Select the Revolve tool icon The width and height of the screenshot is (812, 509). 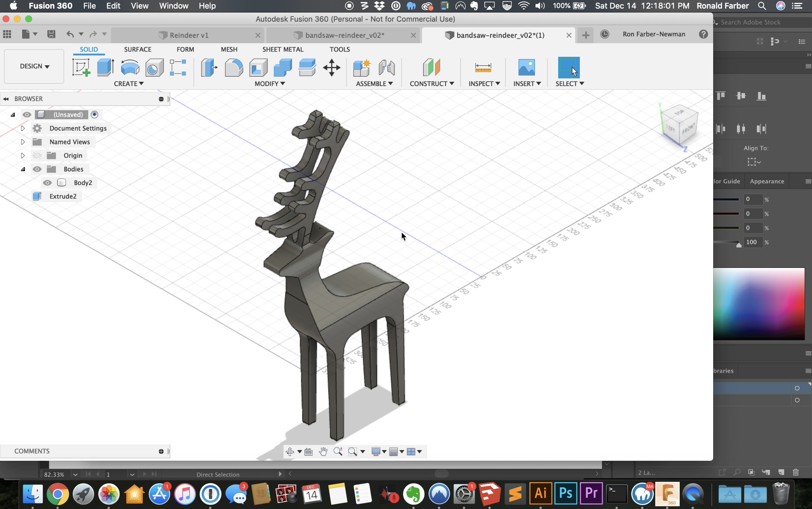(x=130, y=67)
